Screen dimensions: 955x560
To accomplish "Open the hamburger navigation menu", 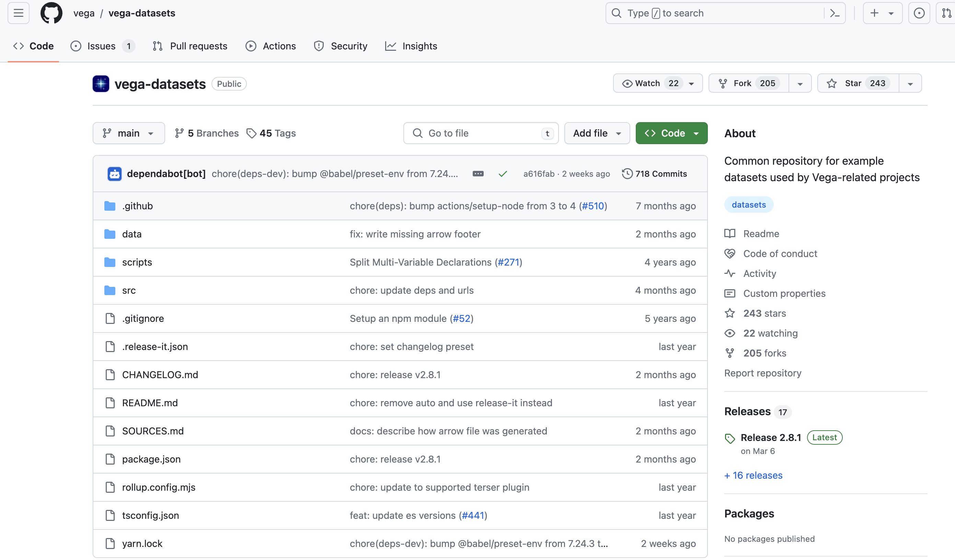I will [19, 13].
